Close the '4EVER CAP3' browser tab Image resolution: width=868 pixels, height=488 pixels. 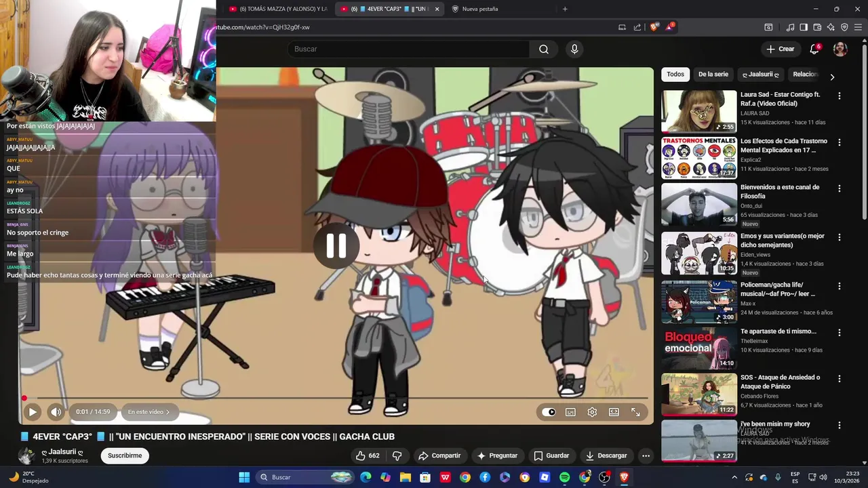(437, 9)
